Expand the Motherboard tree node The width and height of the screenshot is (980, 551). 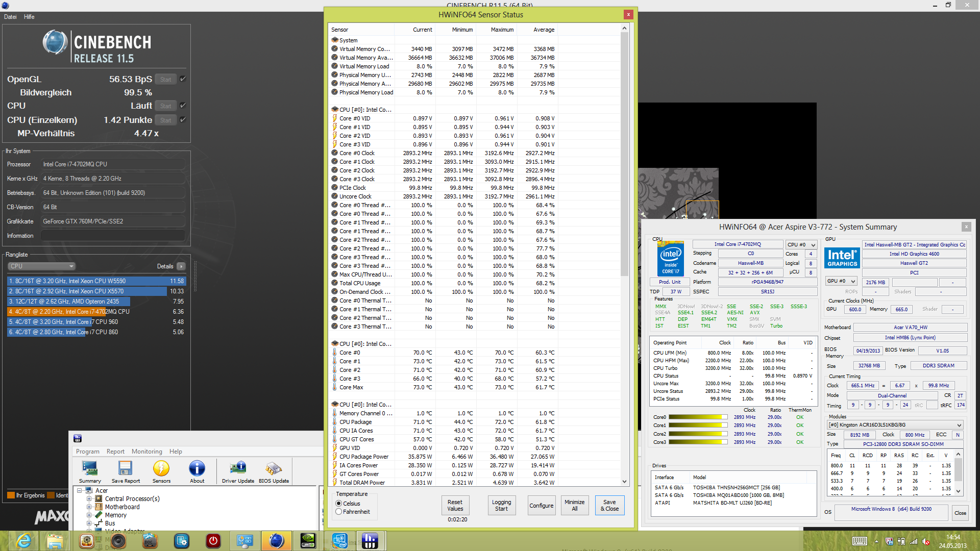pyautogui.click(x=89, y=507)
